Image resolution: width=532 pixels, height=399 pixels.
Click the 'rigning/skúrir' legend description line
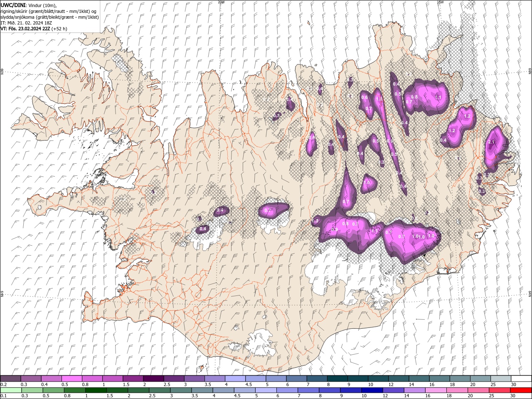click(49, 11)
